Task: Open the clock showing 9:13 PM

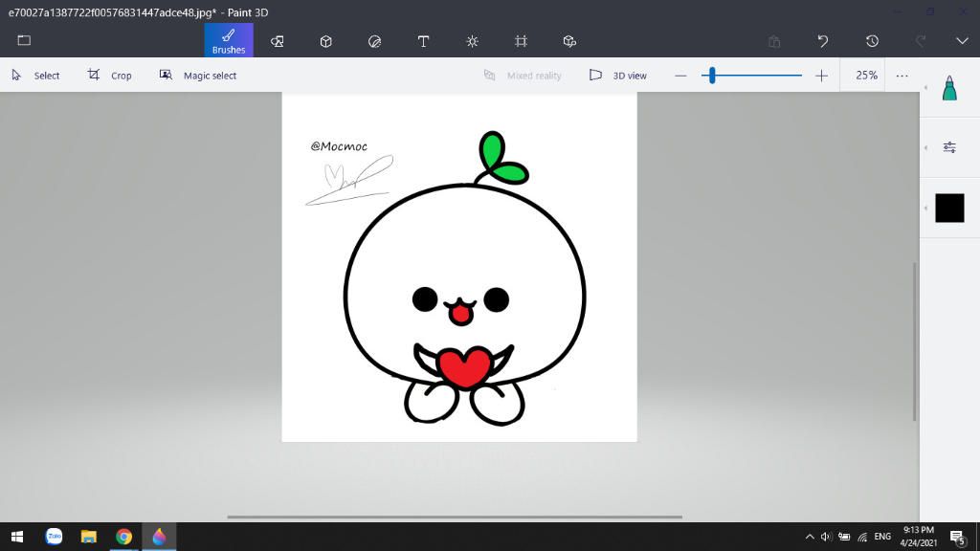Action: pyautogui.click(x=918, y=537)
